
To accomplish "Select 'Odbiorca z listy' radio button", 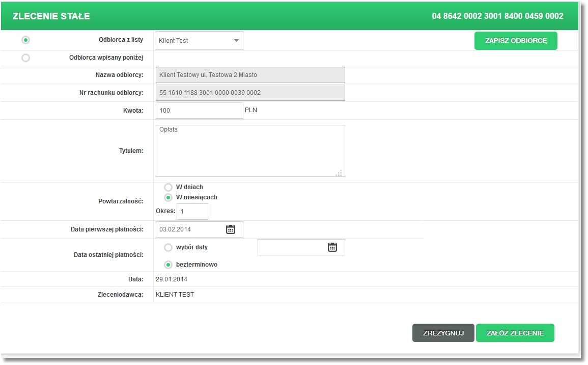I will [25, 40].
